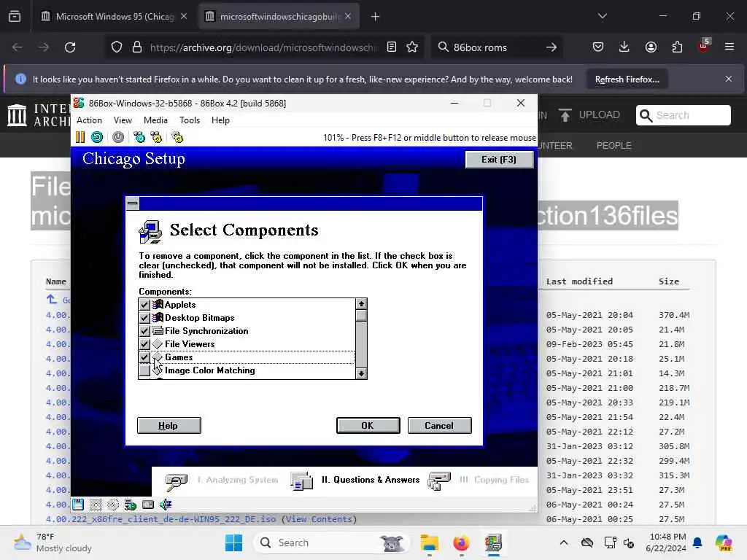Uncheck the File Viewers checkbox

point(144,344)
